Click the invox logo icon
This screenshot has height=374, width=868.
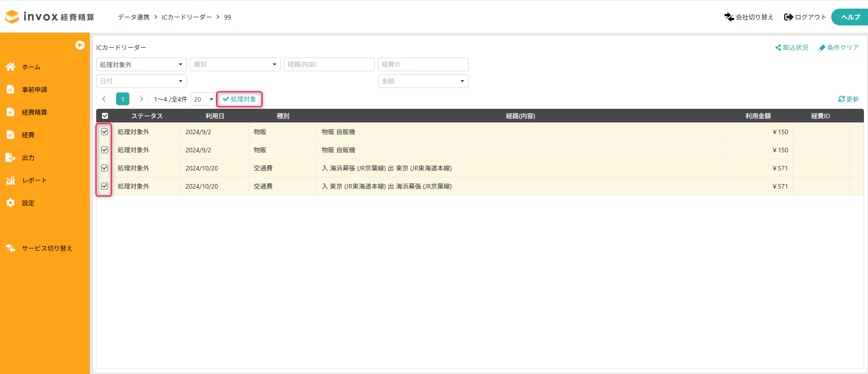(12, 17)
